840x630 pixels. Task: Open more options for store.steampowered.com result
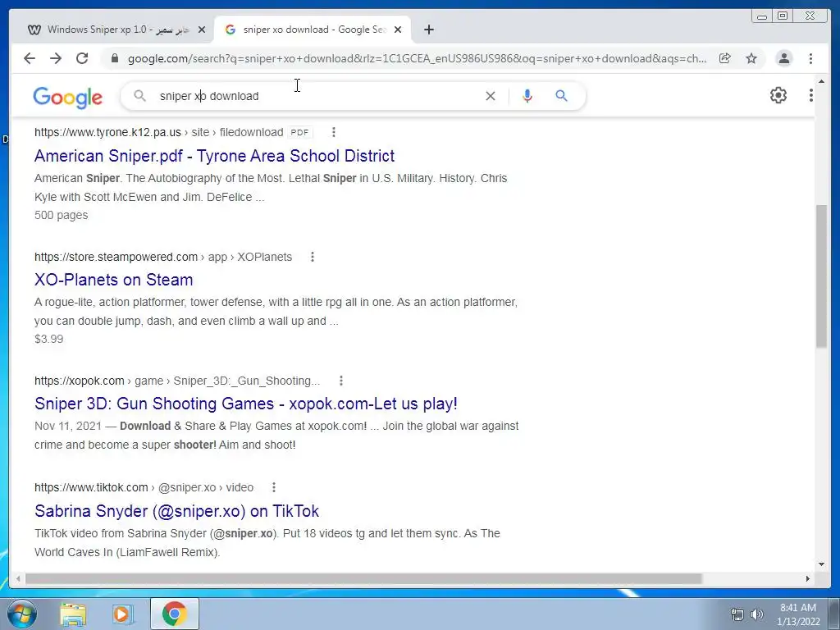coord(313,257)
